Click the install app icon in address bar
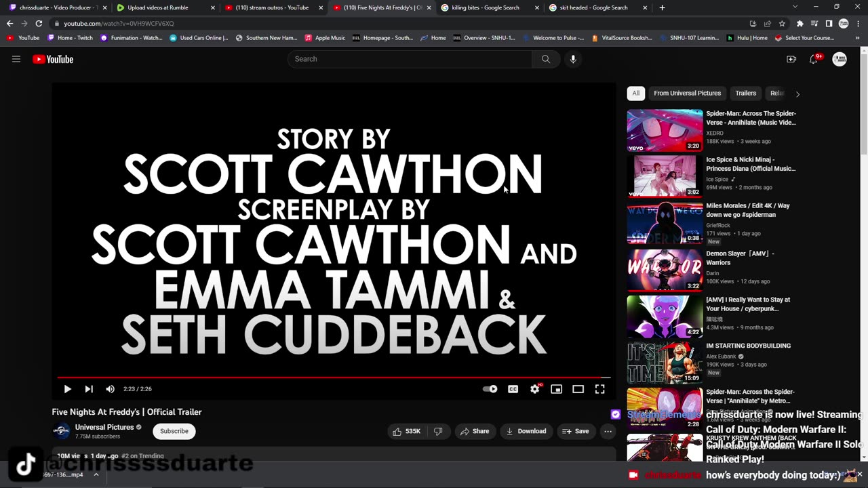868x488 pixels. (x=753, y=24)
